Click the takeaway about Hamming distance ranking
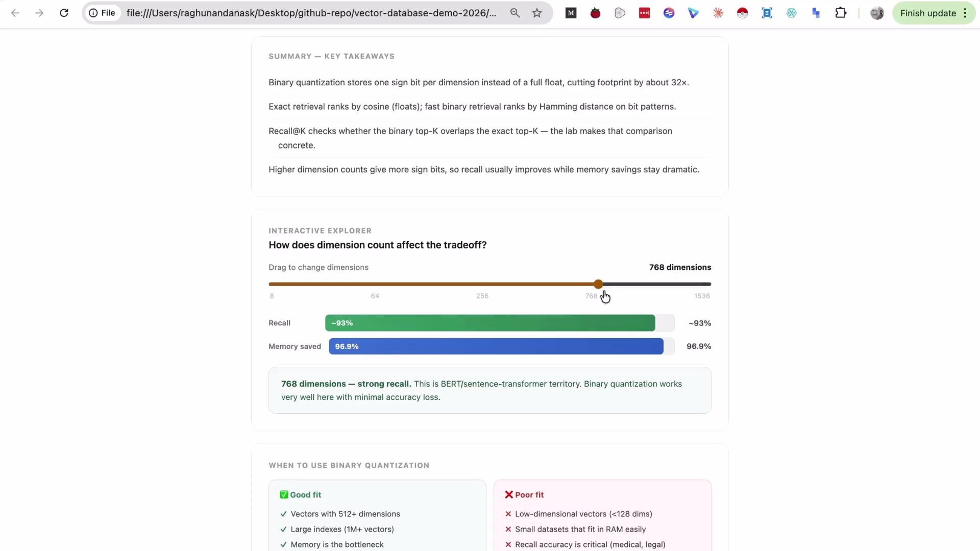980x551 pixels. (x=472, y=107)
